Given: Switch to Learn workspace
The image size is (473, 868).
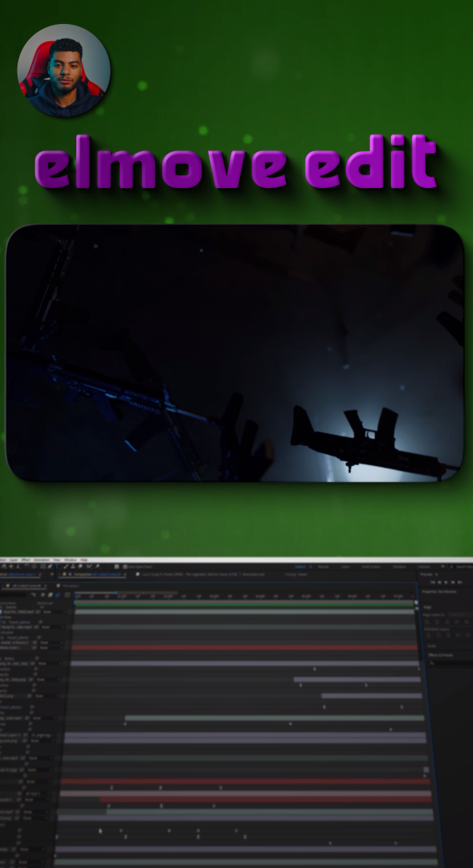Looking at the screenshot, I should click(x=346, y=567).
